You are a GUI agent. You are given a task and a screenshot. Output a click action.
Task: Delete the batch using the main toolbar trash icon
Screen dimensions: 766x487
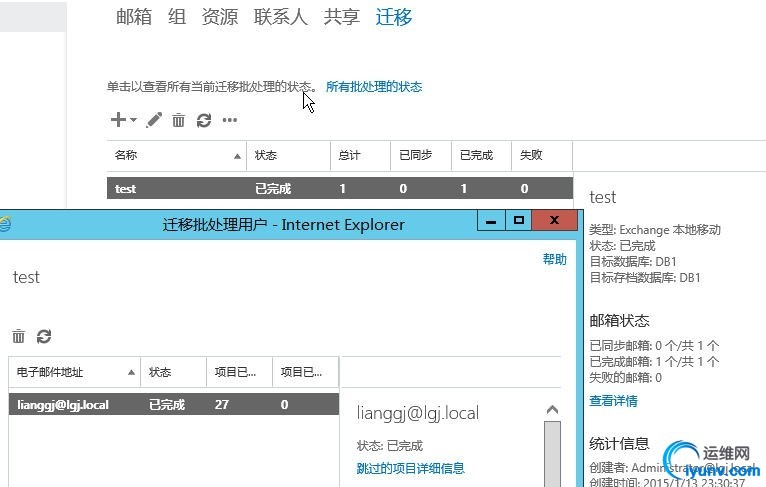(x=178, y=120)
